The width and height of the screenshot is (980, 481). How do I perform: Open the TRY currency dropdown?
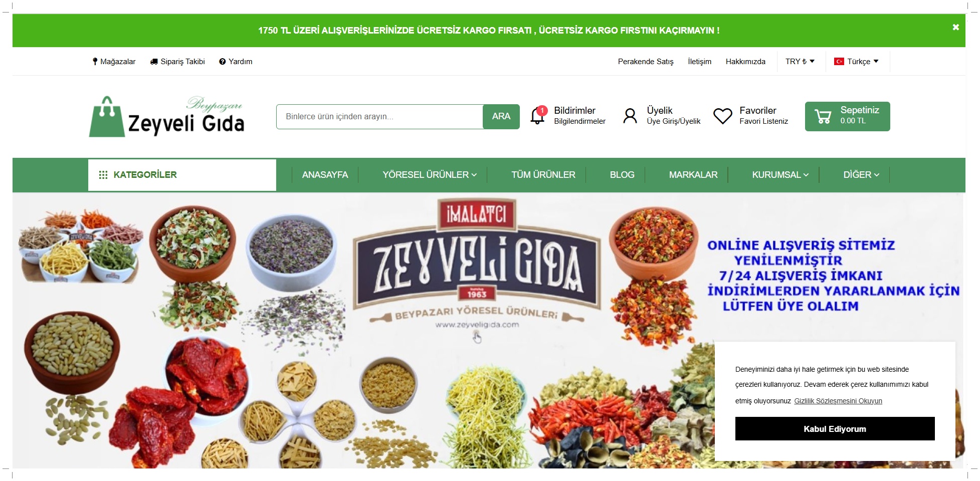click(800, 62)
